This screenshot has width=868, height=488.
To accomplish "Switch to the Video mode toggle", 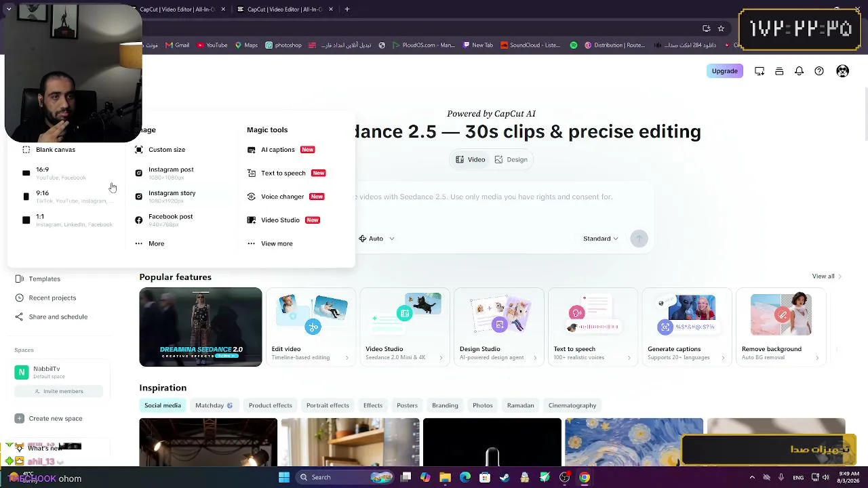I will pyautogui.click(x=471, y=159).
